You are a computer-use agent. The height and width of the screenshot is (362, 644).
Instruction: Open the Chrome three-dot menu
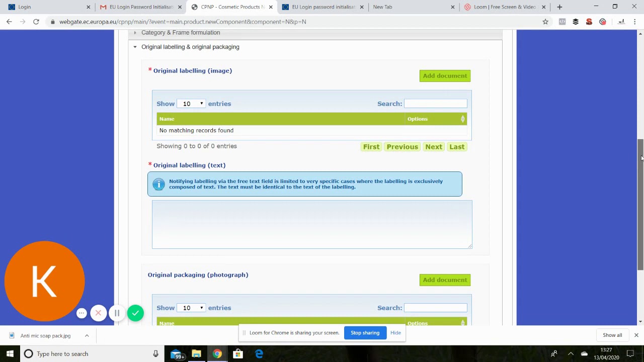[x=635, y=22]
